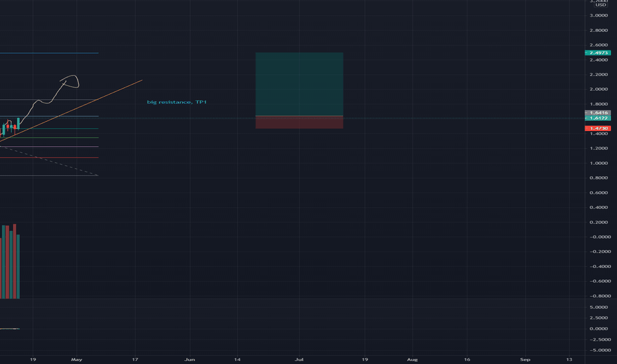Click the green 2.4973 target price label
Screen dimensions: 617x364
(x=598, y=53)
